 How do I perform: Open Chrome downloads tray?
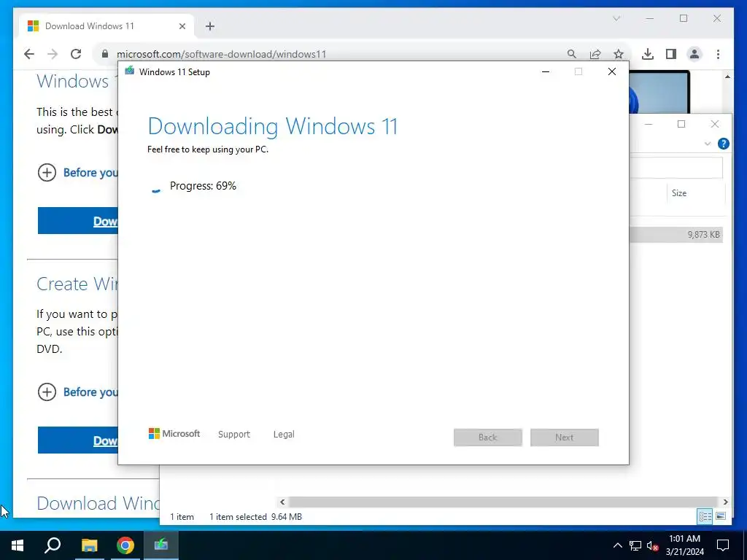tap(648, 54)
